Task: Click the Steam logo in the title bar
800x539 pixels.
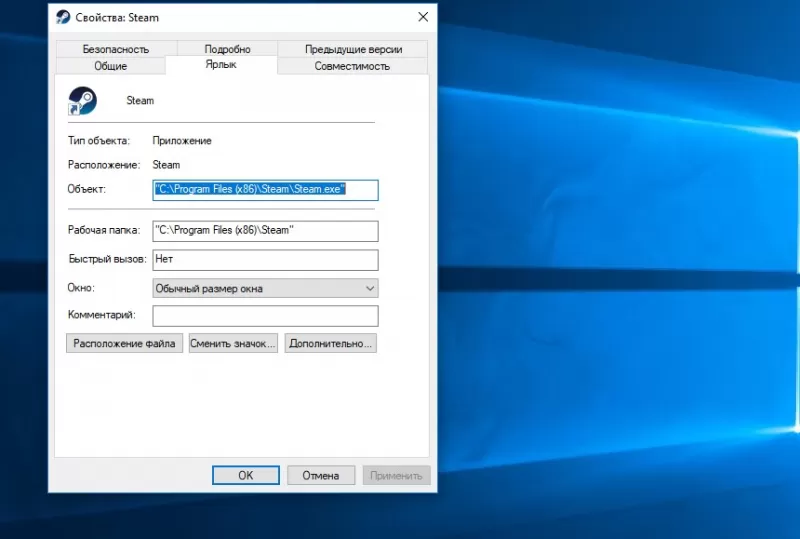Action: pyautogui.click(x=63, y=17)
